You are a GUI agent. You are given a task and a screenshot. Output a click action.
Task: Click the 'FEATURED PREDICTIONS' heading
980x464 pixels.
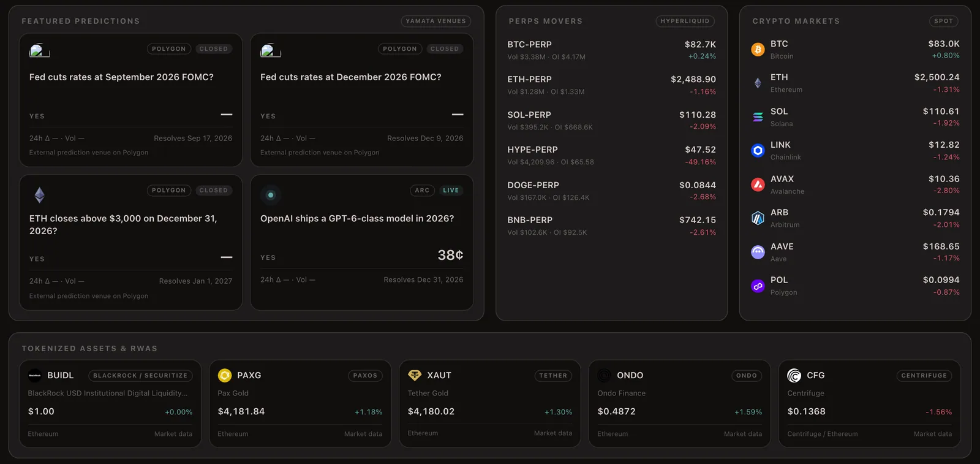coord(81,21)
